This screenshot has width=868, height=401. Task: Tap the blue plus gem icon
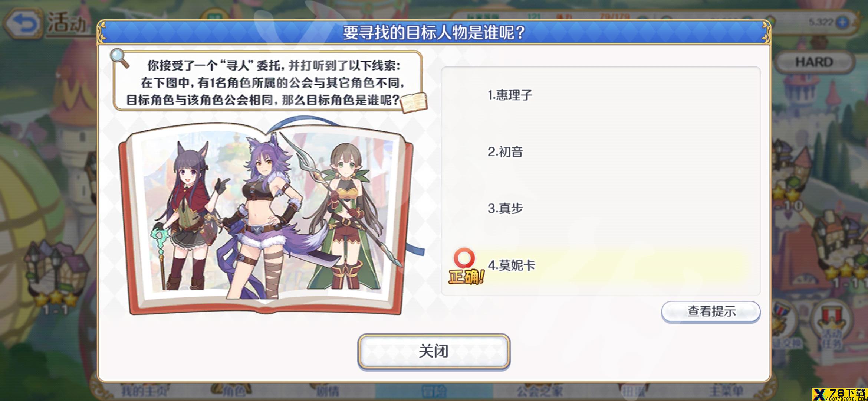click(x=843, y=22)
